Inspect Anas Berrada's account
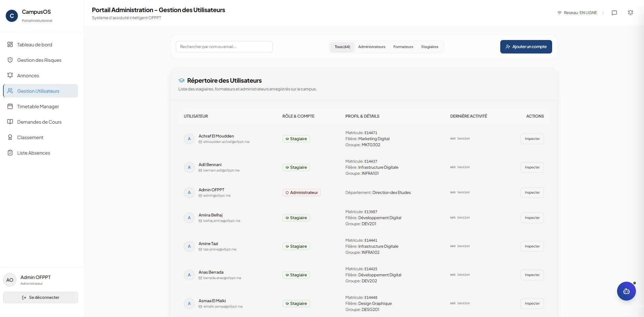This screenshot has height=317, width=644. click(x=532, y=275)
